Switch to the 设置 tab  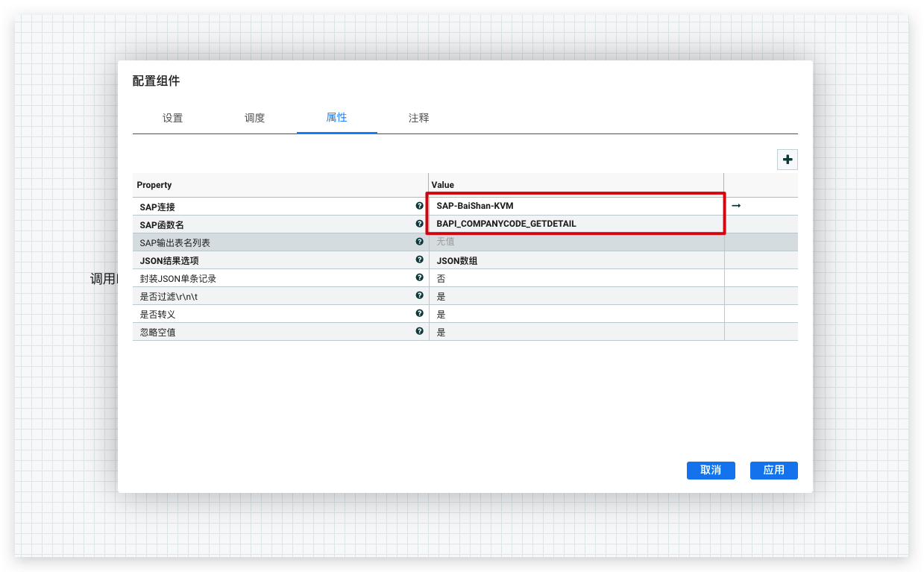[173, 118]
